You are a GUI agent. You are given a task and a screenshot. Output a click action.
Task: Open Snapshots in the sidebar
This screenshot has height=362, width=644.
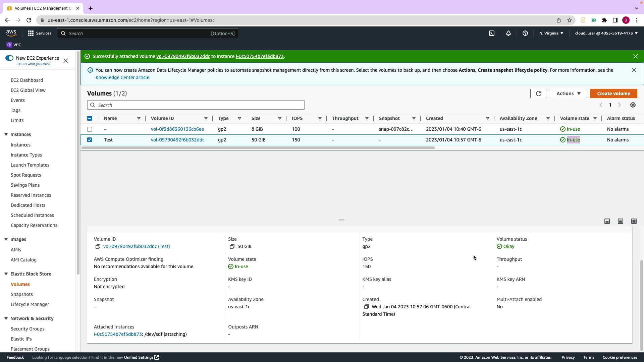pyautogui.click(x=22, y=294)
